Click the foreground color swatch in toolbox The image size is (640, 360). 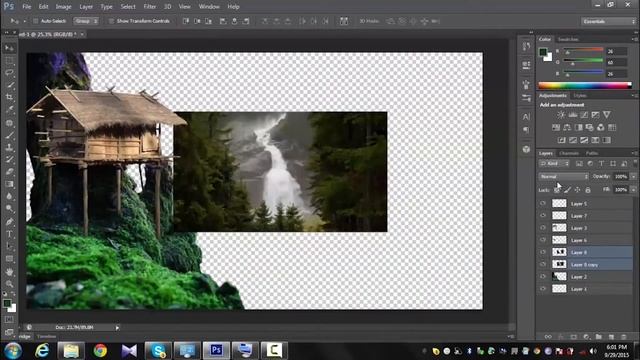[x=7, y=303]
